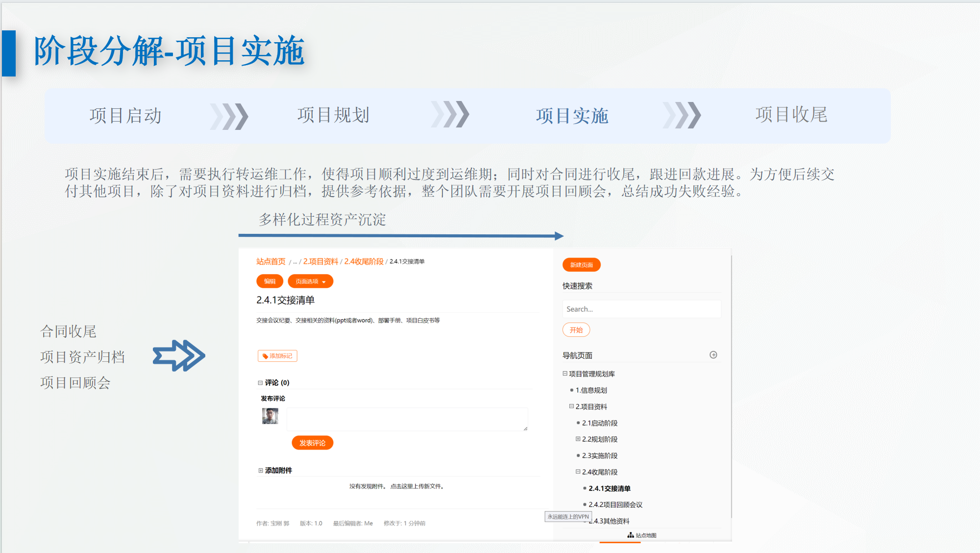Open the 站点首页 breadcrumb link

(270, 262)
